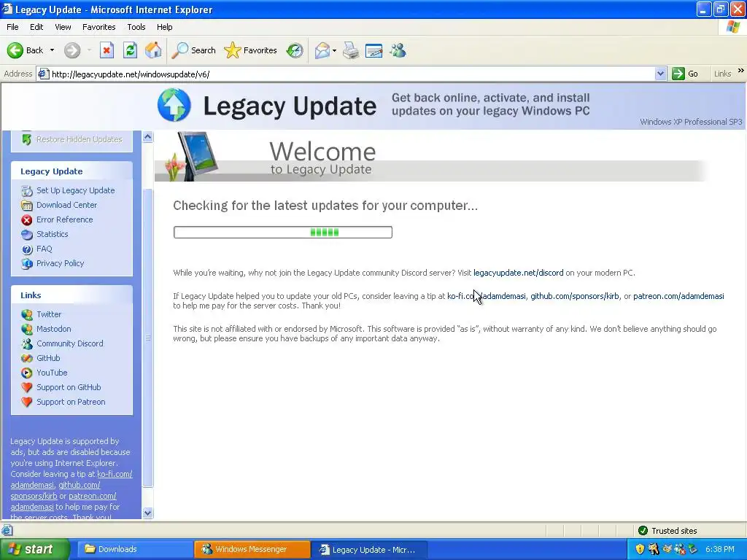
Task: Open the Mail options dropdown arrow
Action: (x=334, y=50)
